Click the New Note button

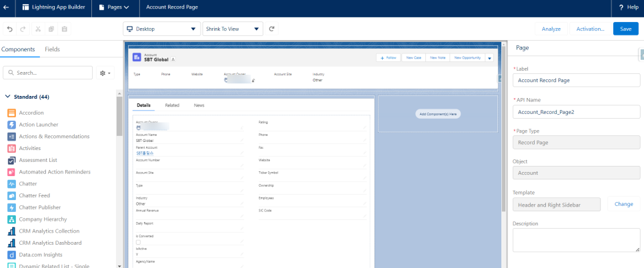coord(438,58)
